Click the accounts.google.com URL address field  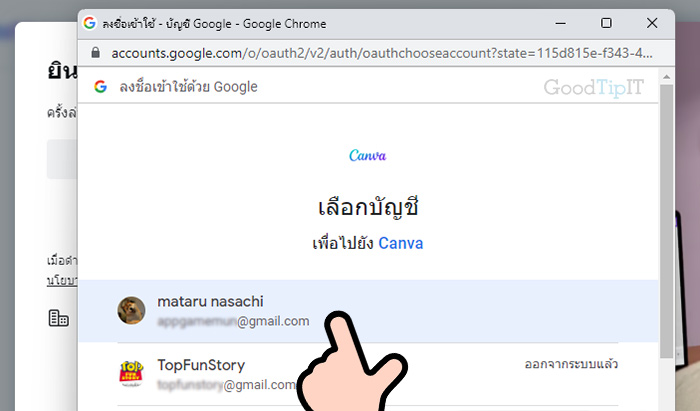tap(382, 53)
